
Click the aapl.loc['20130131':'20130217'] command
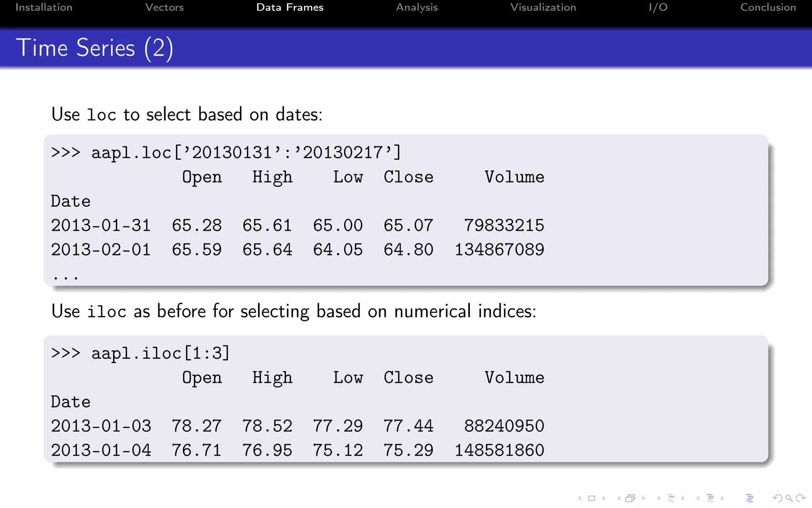point(226,153)
